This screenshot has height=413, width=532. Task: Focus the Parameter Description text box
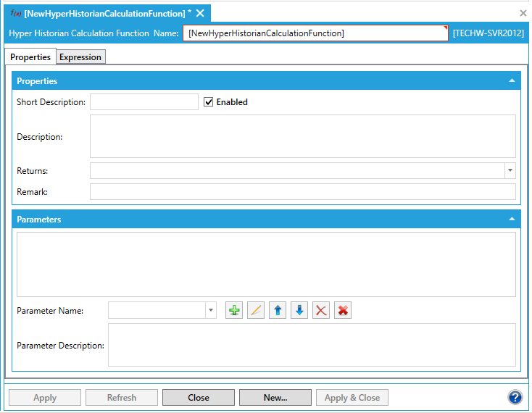pos(312,345)
